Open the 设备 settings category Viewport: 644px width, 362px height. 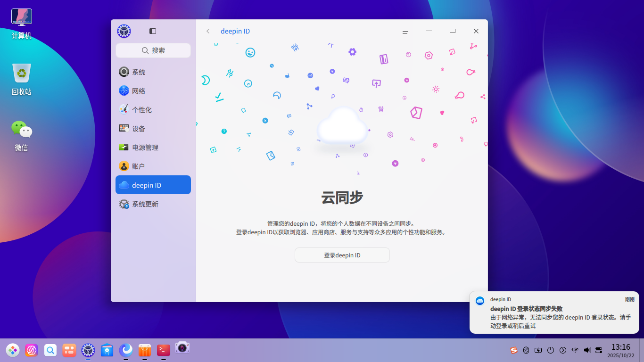coord(153,129)
